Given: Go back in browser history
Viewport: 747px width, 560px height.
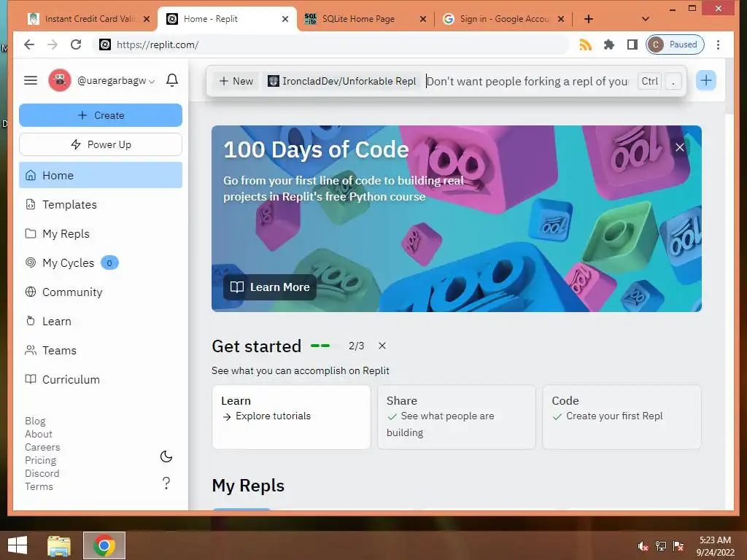Looking at the screenshot, I should pos(29,44).
